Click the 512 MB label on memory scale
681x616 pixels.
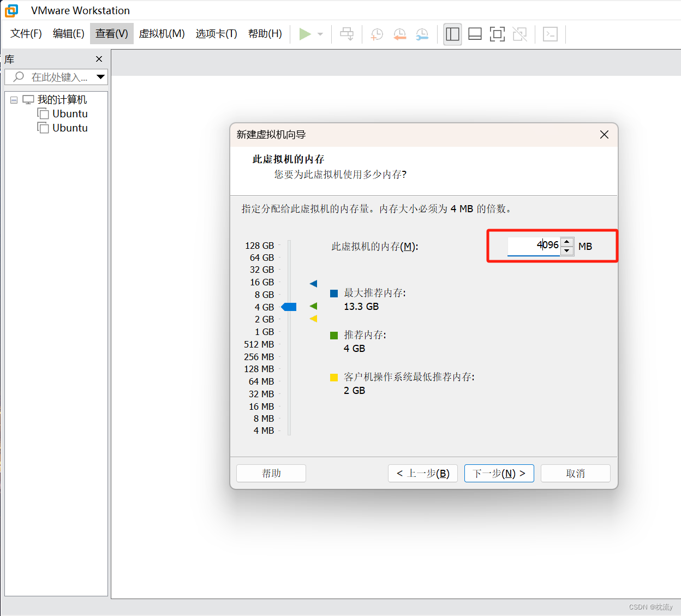(x=259, y=344)
